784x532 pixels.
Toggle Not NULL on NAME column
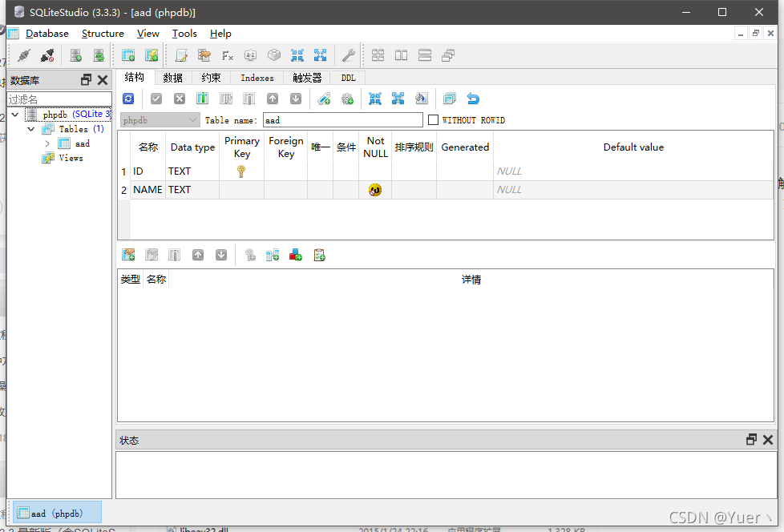coord(374,190)
